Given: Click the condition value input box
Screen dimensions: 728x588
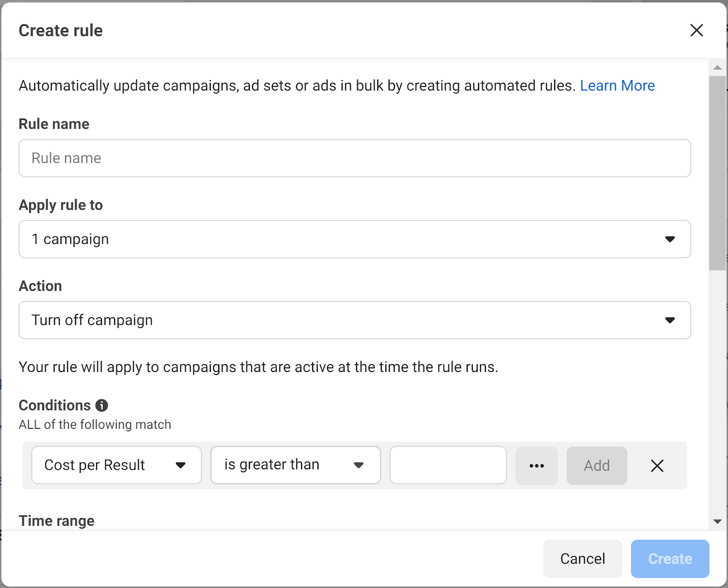Looking at the screenshot, I should [x=448, y=465].
